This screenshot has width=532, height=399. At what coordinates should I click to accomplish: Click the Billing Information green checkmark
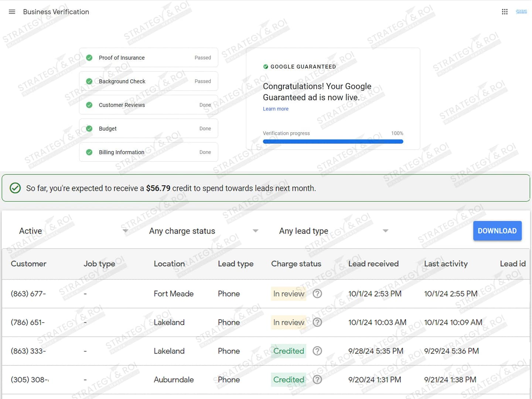point(89,152)
